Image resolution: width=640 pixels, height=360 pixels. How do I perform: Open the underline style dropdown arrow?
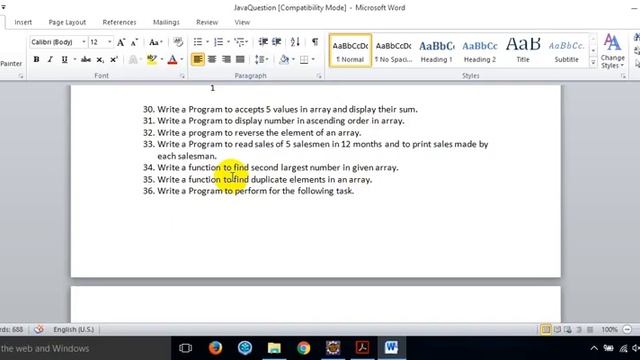point(74,60)
